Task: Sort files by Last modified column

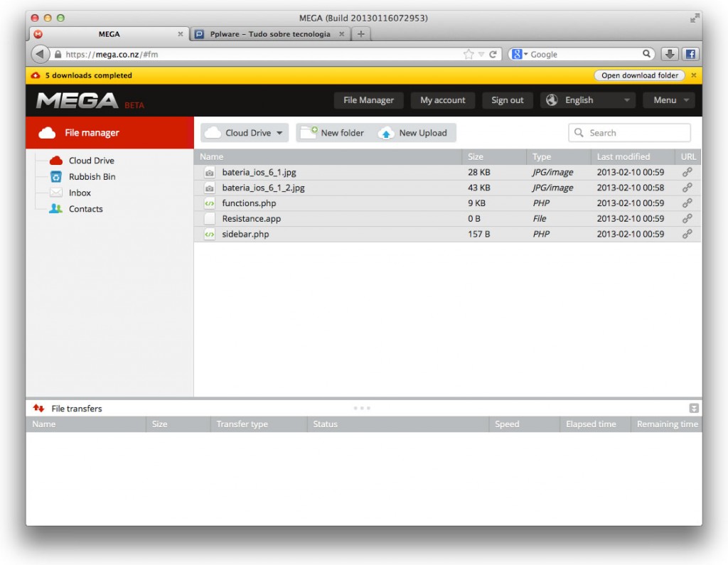Action: point(633,157)
